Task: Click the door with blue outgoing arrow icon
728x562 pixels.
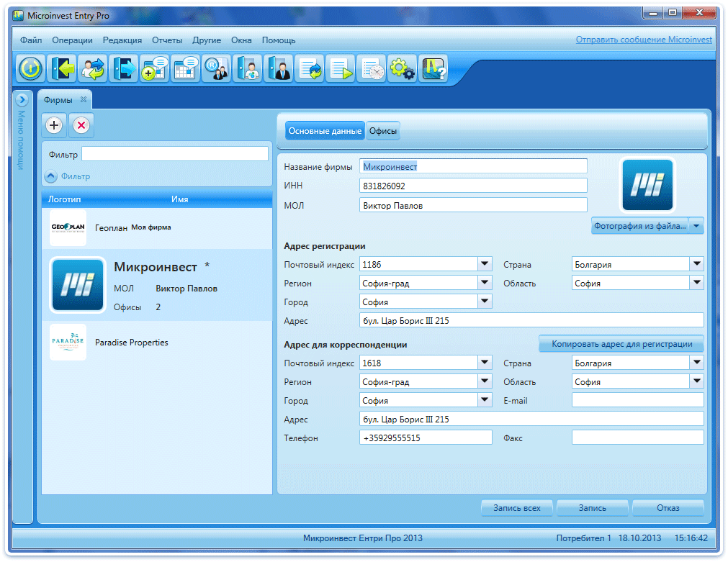Action: click(124, 68)
